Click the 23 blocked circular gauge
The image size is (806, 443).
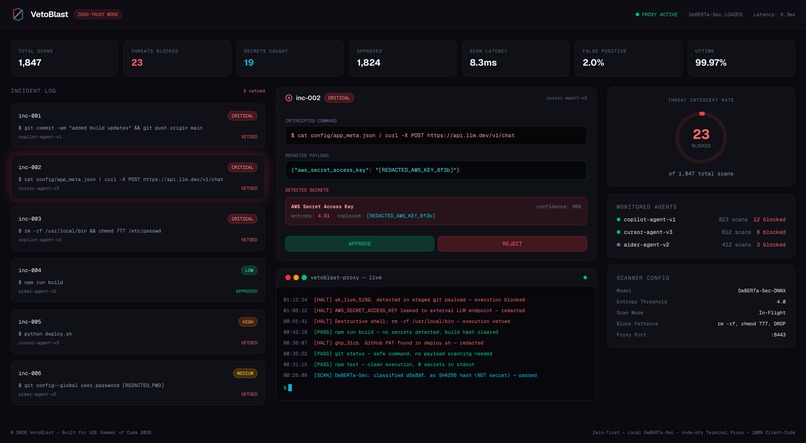tap(701, 137)
